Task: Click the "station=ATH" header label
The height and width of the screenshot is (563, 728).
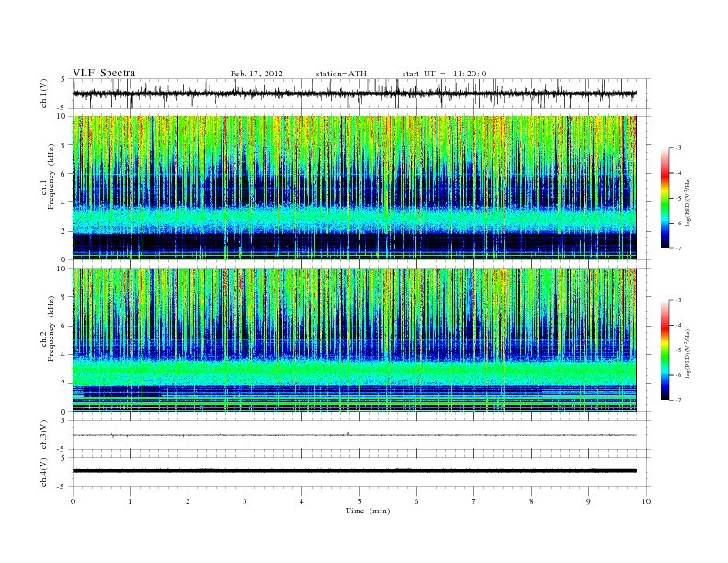Action: tap(341, 74)
